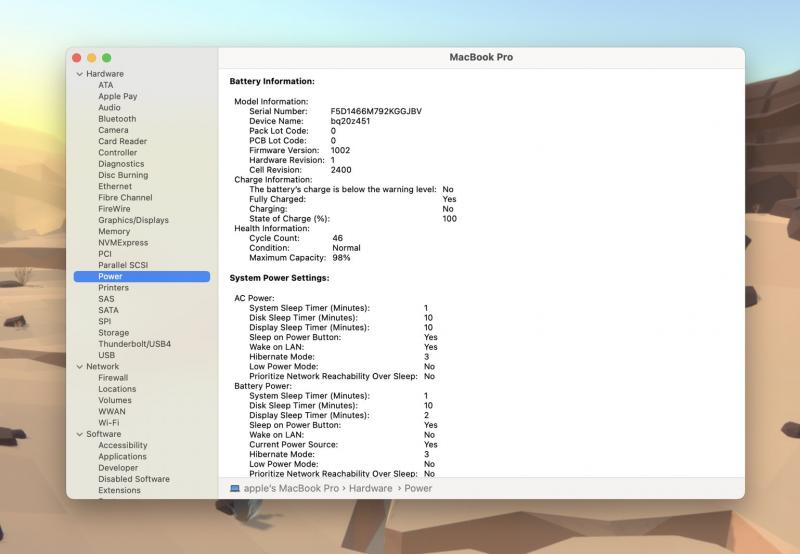Open the Apple Pay sidebar entry
Image resolution: width=800 pixels, height=554 pixels.
click(x=117, y=96)
